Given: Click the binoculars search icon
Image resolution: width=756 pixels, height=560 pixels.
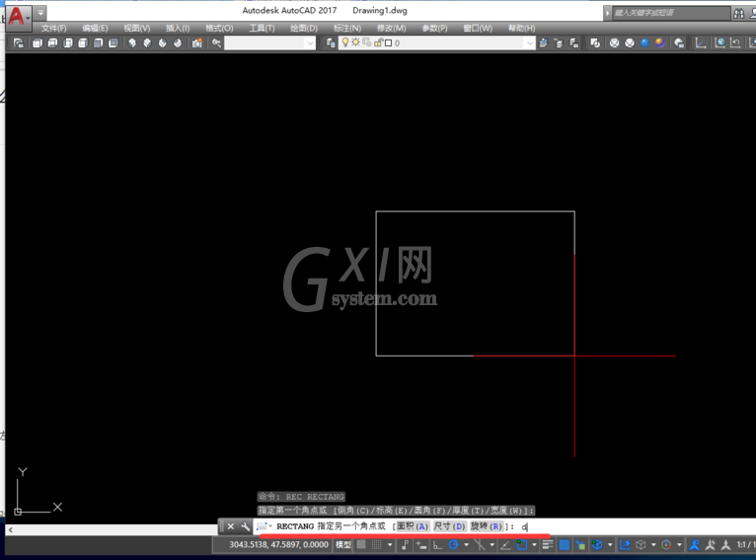Looking at the screenshot, I should coord(738,14).
